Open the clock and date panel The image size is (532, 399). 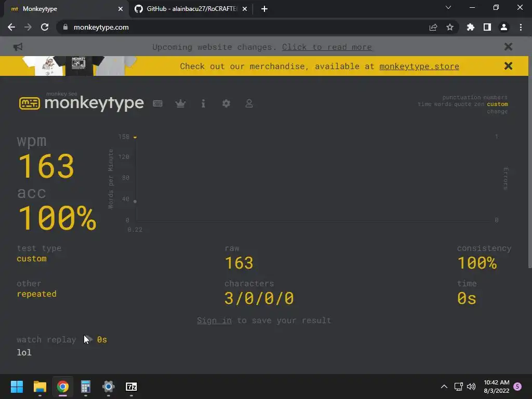[x=496, y=387]
